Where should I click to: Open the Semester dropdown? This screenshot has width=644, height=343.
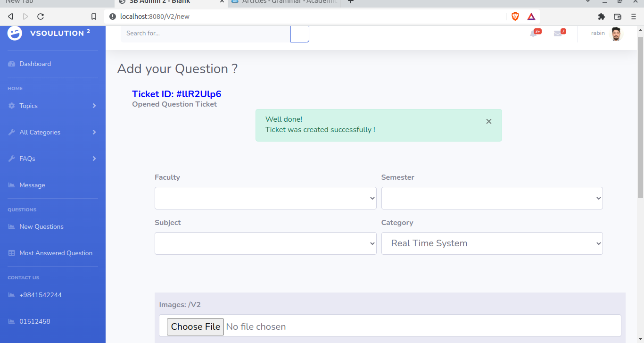point(492,198)
